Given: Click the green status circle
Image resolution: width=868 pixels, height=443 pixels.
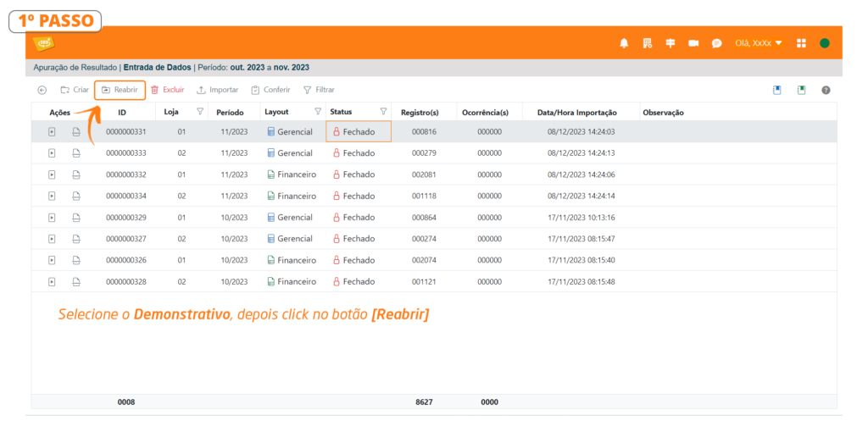Looking at the screenshot, I should (x=824, y=43).
